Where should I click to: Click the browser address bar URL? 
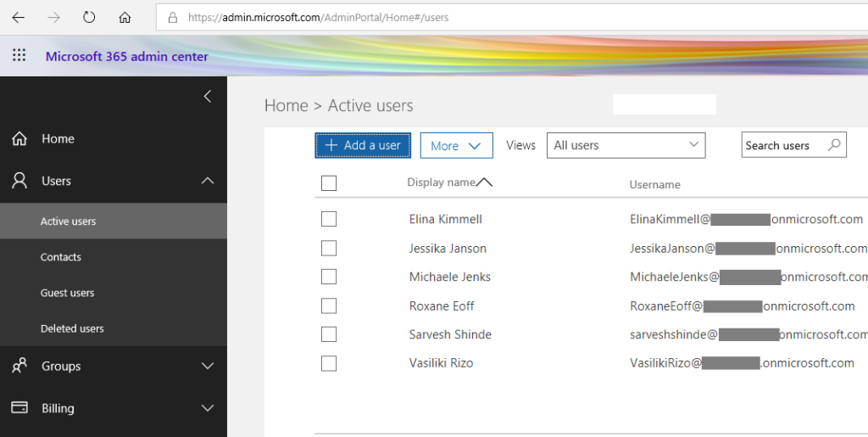(x=319, y=18)
